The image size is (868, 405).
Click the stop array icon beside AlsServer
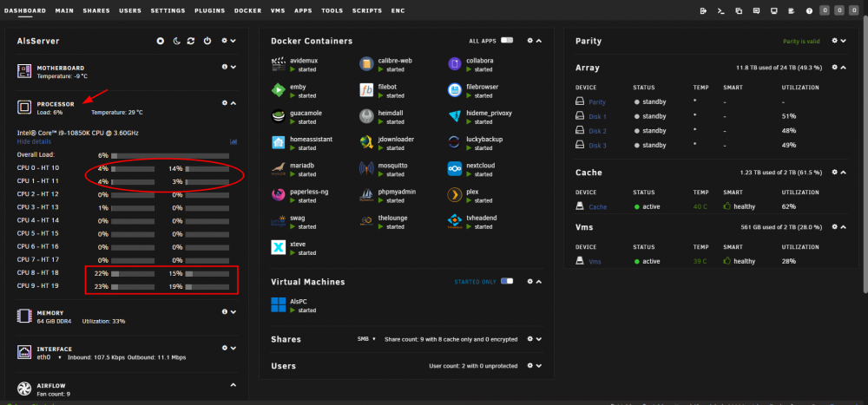pyautogui.click(x=161, y=41)
